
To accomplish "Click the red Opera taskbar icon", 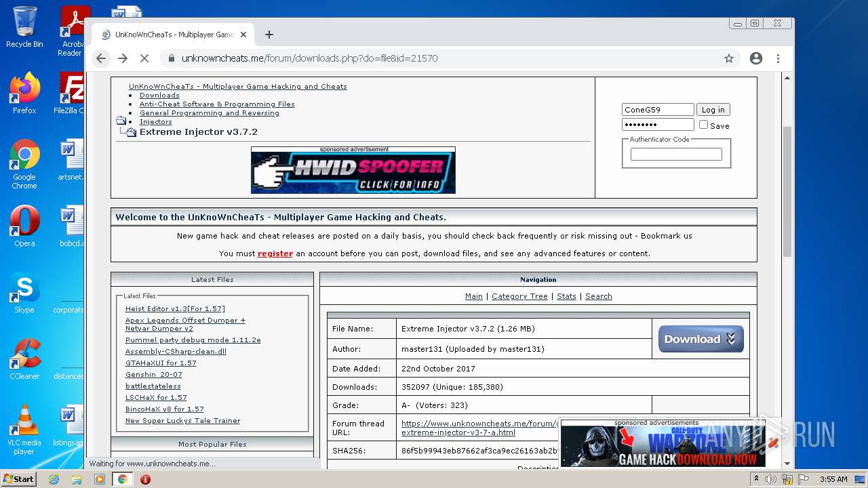I will 145,479.
